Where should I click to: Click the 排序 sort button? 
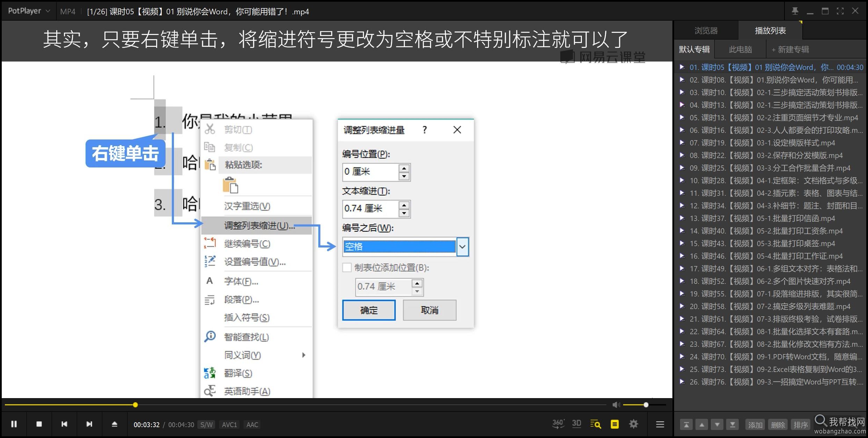[801, 425]
